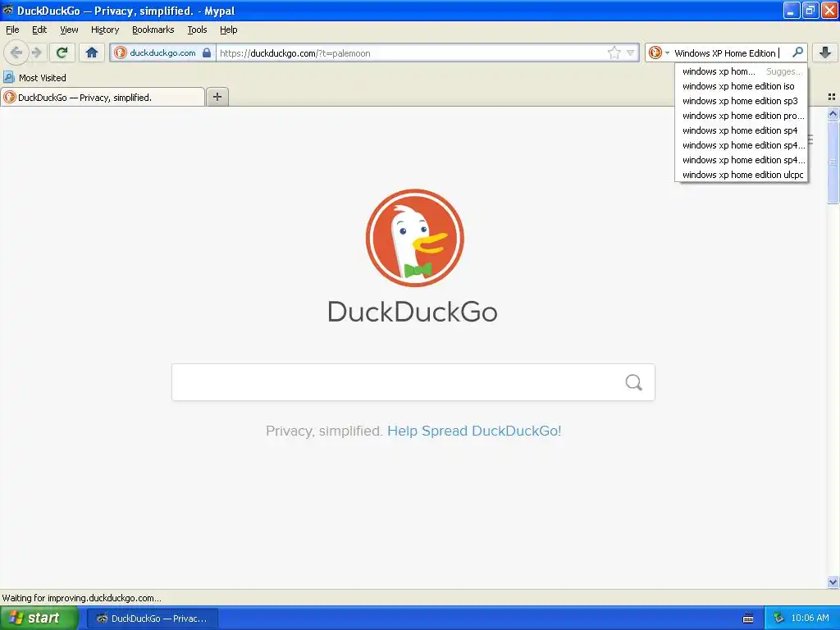Click the page scrollbar up arrow

[833, 113]
